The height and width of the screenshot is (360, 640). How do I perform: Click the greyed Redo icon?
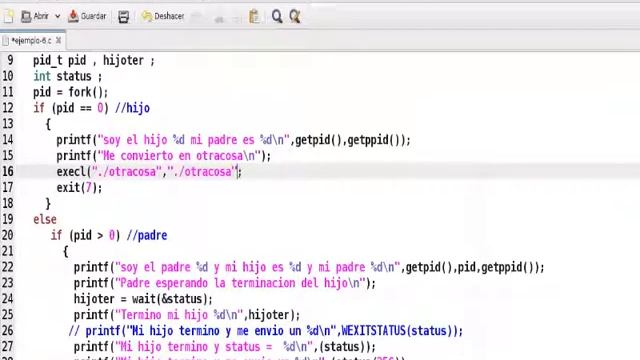tap(196, 17)
